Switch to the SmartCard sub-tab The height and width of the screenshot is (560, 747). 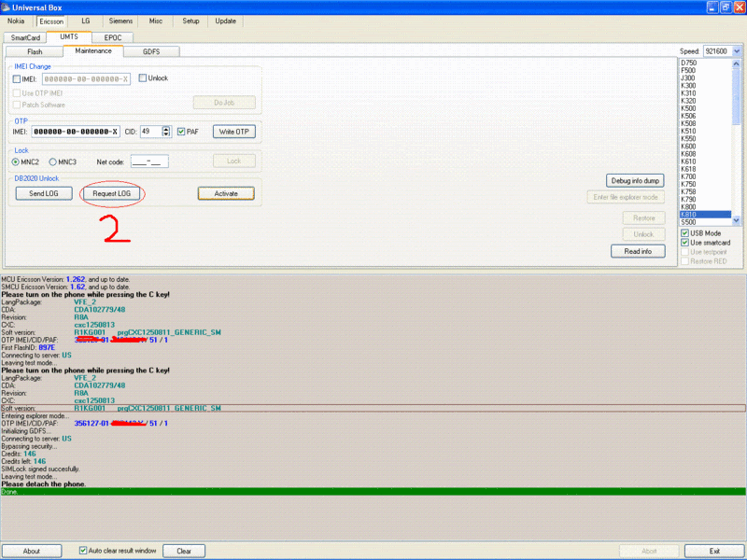(x=25, y=37)
